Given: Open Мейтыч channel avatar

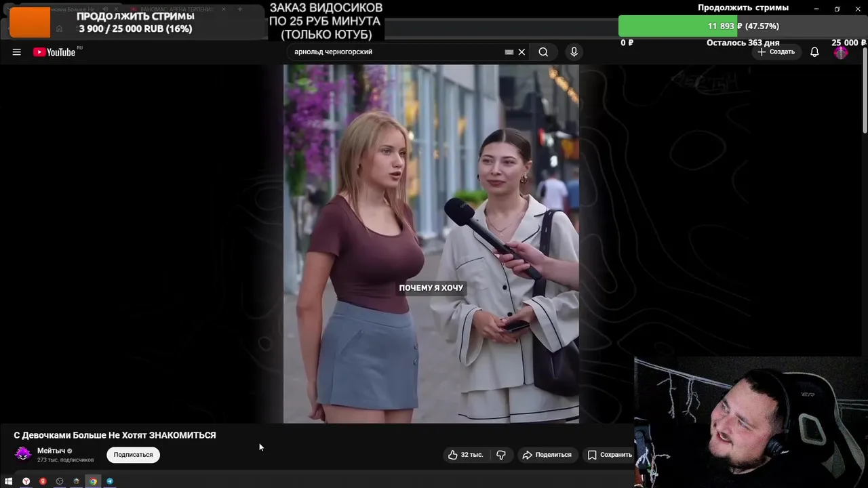Looking at the screenshot, I should tap(23, 454).
